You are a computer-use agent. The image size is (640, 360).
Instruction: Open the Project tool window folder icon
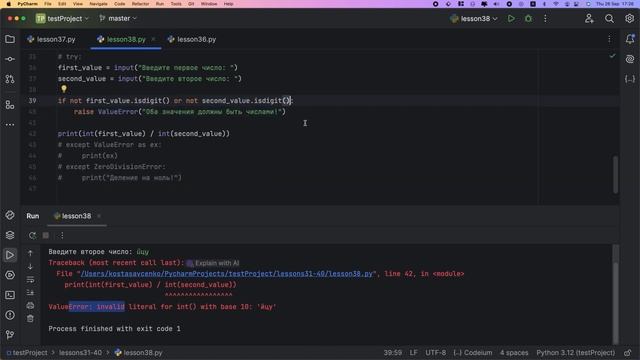coord(10,39)
